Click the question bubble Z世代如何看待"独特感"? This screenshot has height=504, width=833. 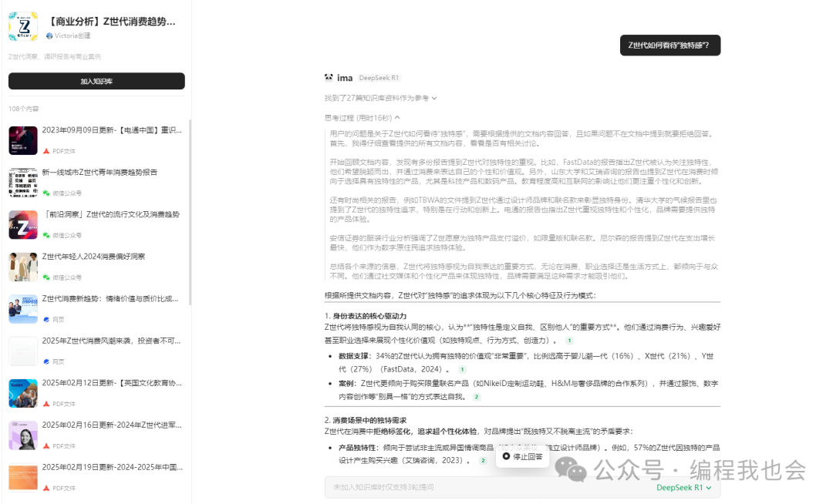(670, 45)
